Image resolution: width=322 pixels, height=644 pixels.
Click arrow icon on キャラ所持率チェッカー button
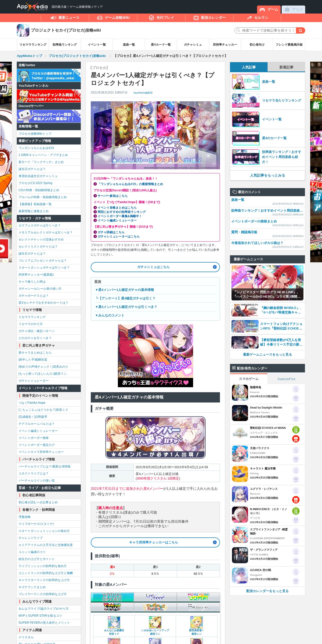tap(215, 542)
